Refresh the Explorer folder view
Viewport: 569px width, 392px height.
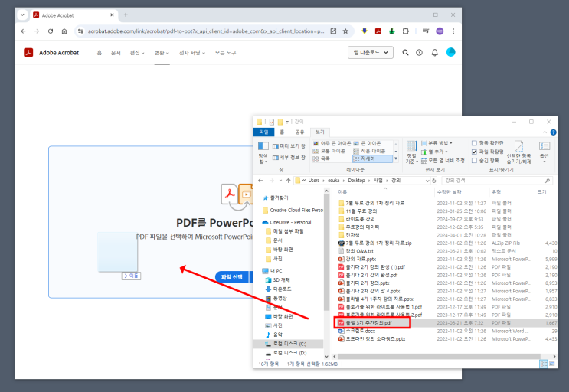[x=434, y=180]
